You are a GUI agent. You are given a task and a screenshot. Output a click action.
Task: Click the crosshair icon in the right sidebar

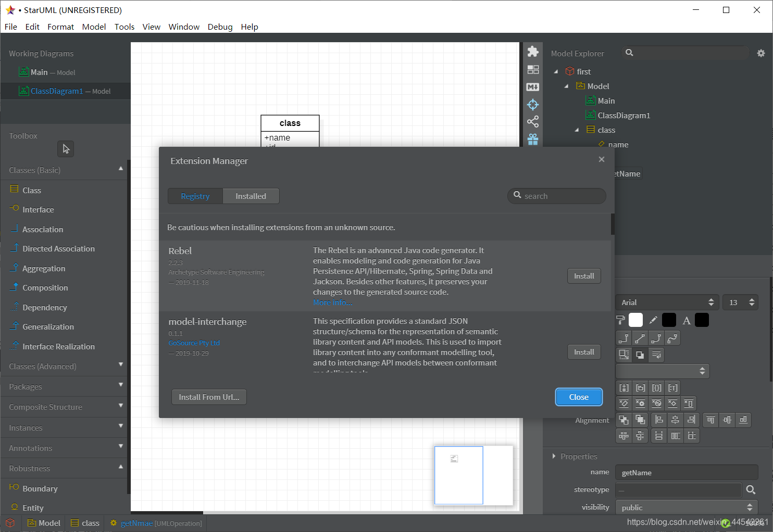[533, 105]
